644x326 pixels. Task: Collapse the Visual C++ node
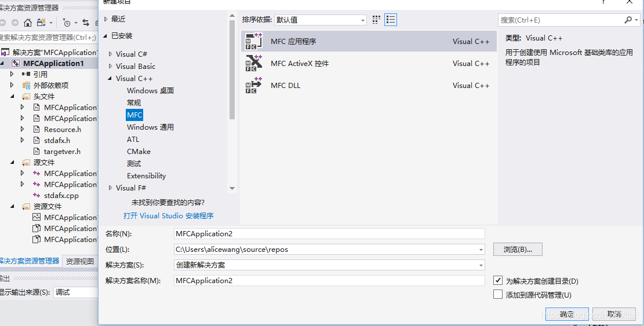110,78
